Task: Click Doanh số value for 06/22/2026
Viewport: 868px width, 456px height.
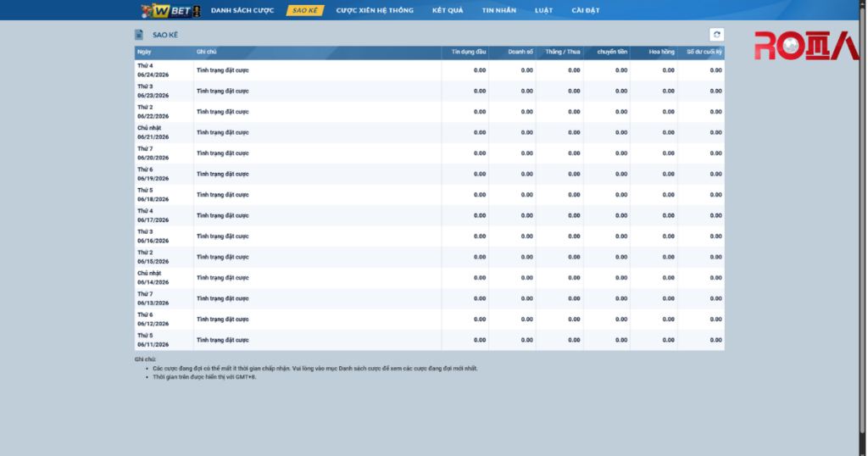Action: [526, 112]
